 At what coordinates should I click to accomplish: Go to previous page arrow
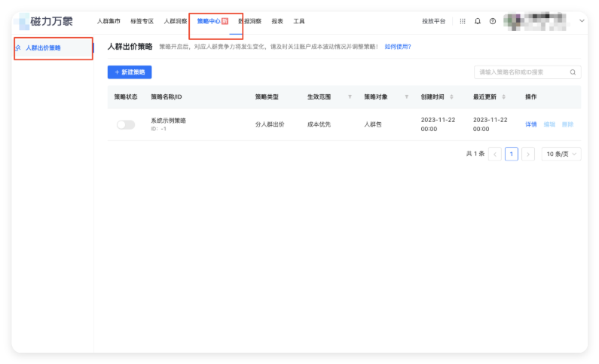coord(495,154)
